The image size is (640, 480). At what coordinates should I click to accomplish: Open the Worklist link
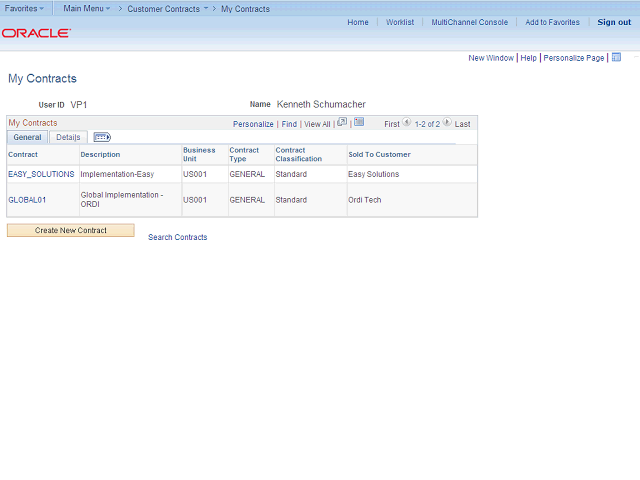[x=400, y=22]
